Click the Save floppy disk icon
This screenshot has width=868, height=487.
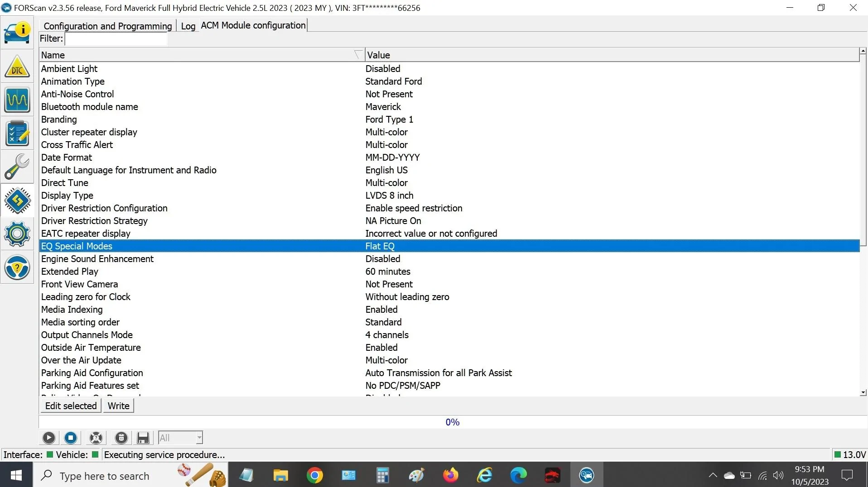(x=143, y=438)
